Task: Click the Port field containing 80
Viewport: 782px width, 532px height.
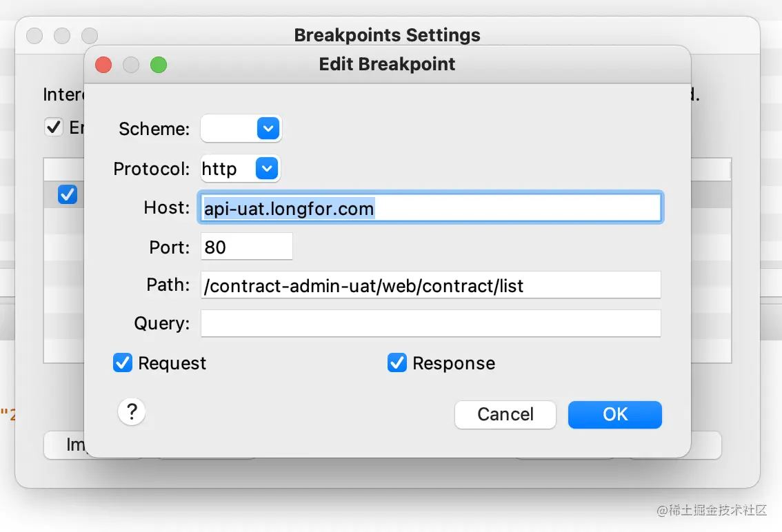Action: (x=246, y=247)
